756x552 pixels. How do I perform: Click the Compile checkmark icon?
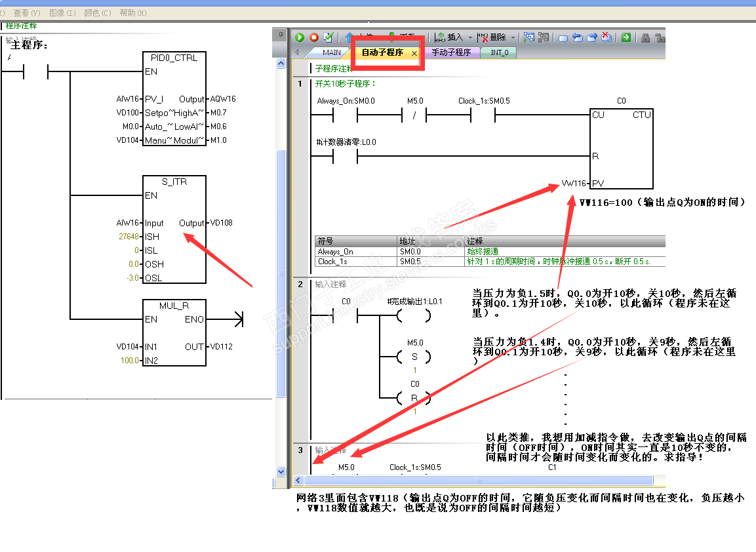(328, 37)
